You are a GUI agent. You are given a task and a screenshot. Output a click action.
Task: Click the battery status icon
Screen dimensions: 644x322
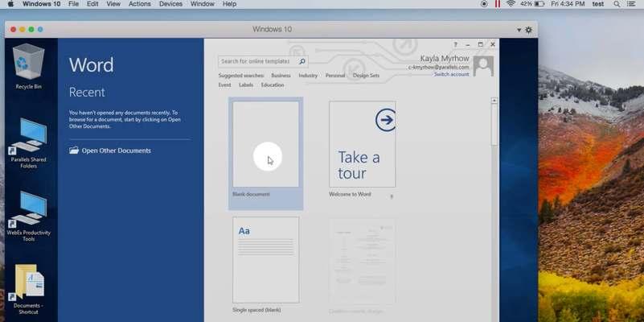pos(539,4)
